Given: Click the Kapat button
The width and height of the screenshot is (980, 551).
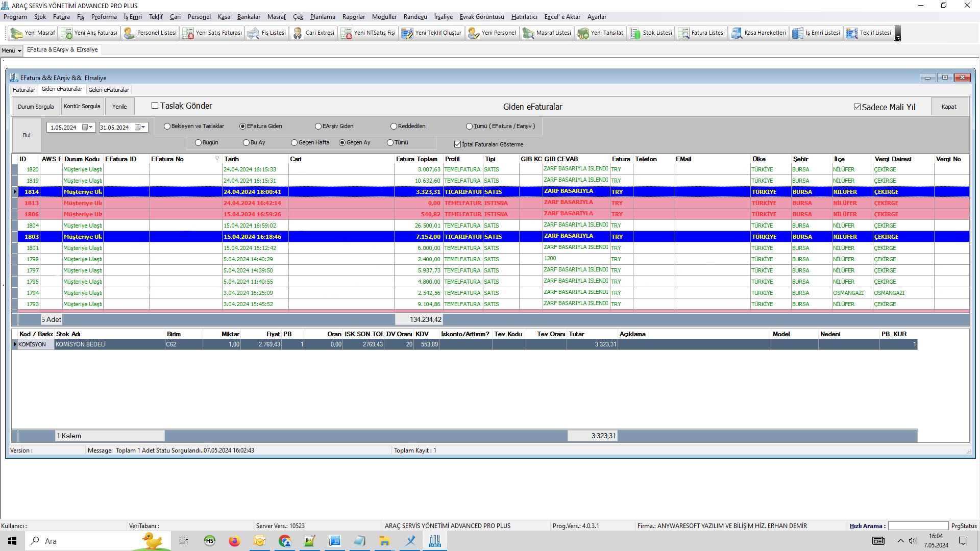Looking at the screenshot, I should (949, 107).
